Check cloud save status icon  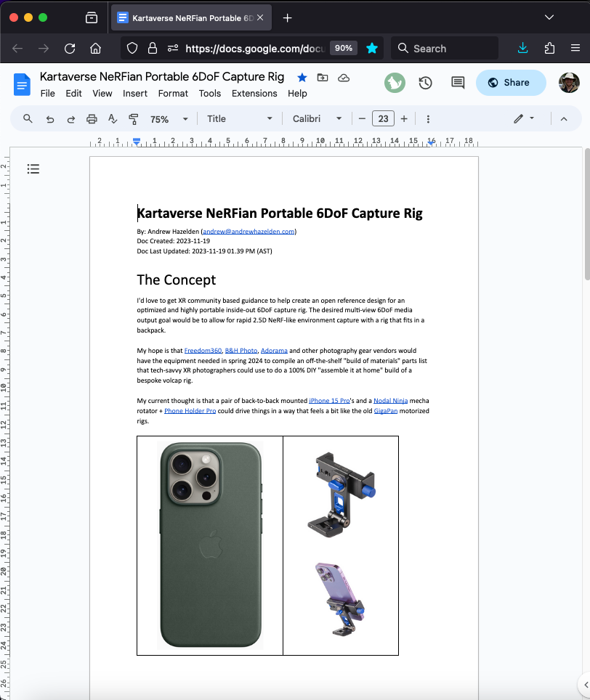tap(344, 78)
